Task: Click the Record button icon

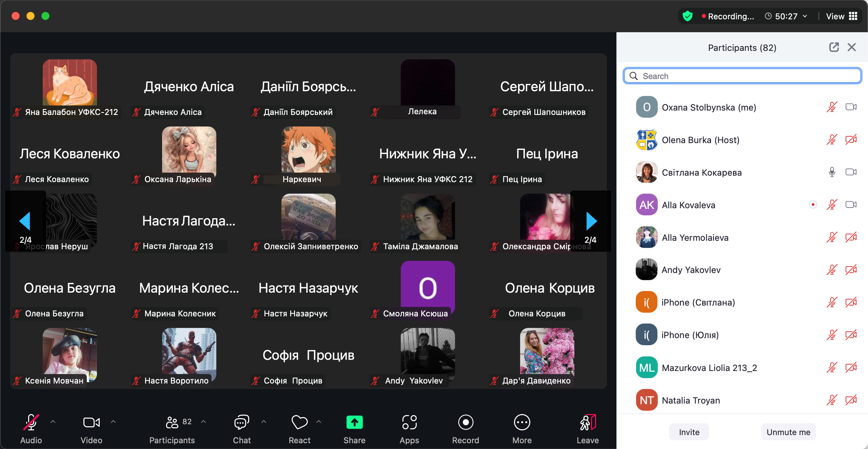Action: (466, 423)
